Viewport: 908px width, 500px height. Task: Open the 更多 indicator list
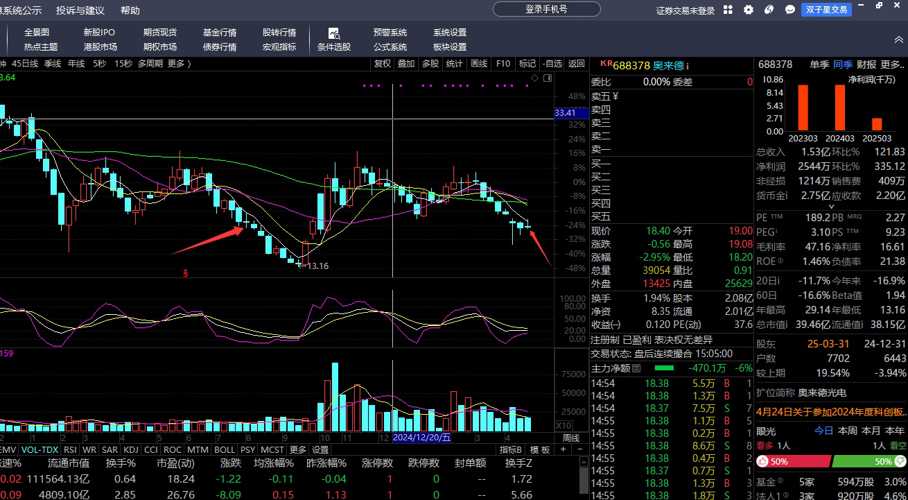[x=298, y=450]
